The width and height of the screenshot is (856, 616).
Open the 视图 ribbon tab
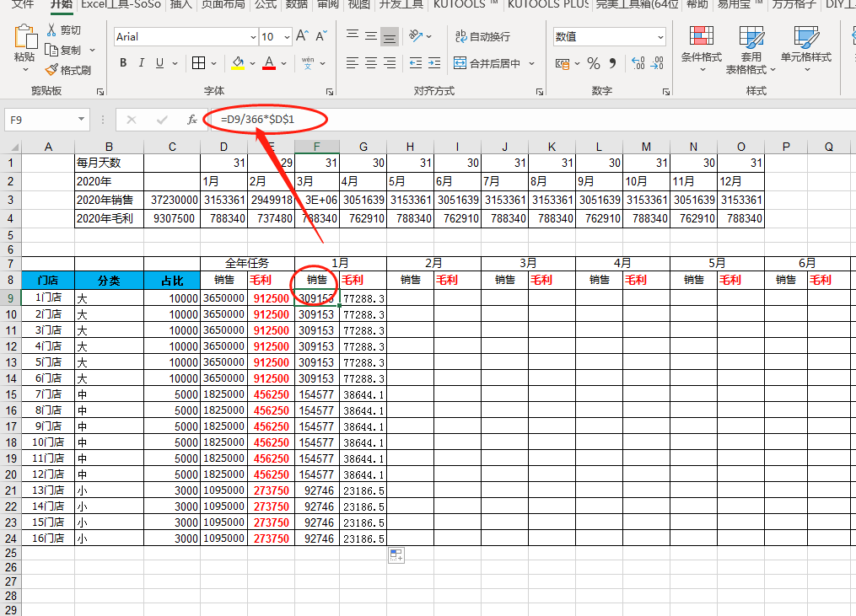358,4
